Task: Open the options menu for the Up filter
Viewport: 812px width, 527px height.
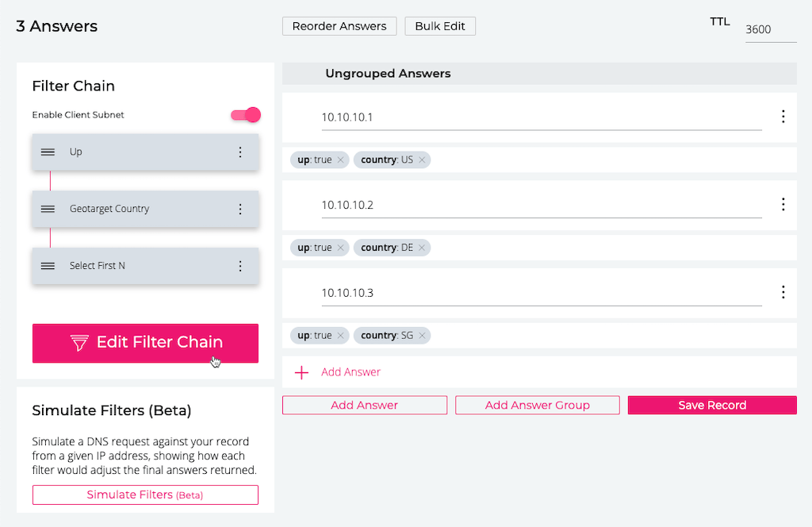Action: (240, 152)
